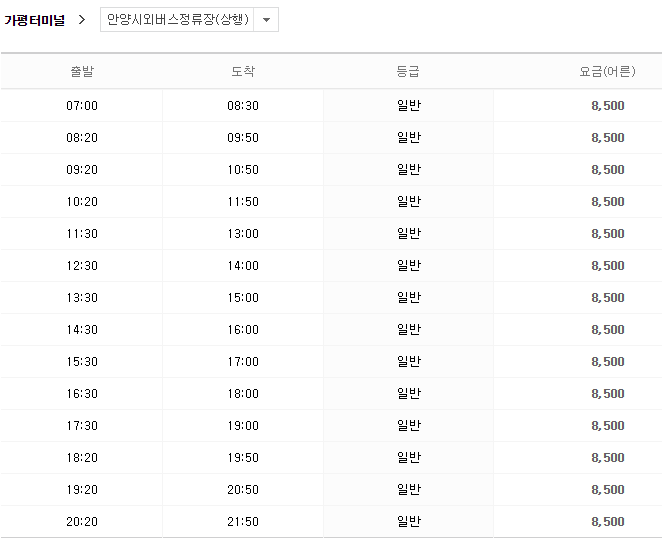This screenshot has height=540, width=662.
Task: Select the 07:00 departure row
Action: point(331,106)
